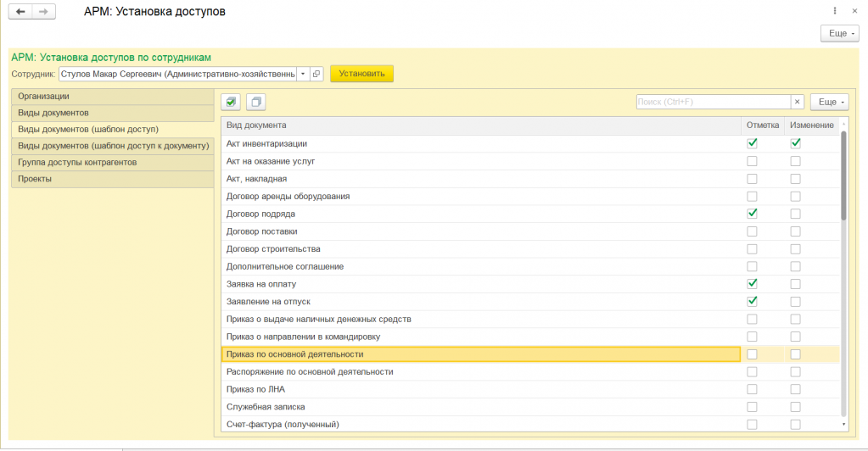This screenshot has height=451, width=868.
Task: Select the Акт инвентаризации row text
Action: pos(266,144)
